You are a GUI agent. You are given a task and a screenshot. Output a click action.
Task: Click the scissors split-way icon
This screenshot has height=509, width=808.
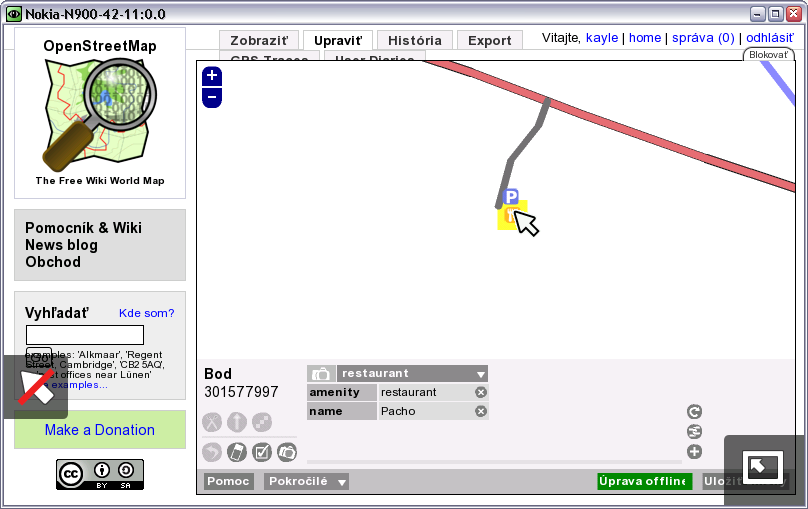click(x=212, y=422)
